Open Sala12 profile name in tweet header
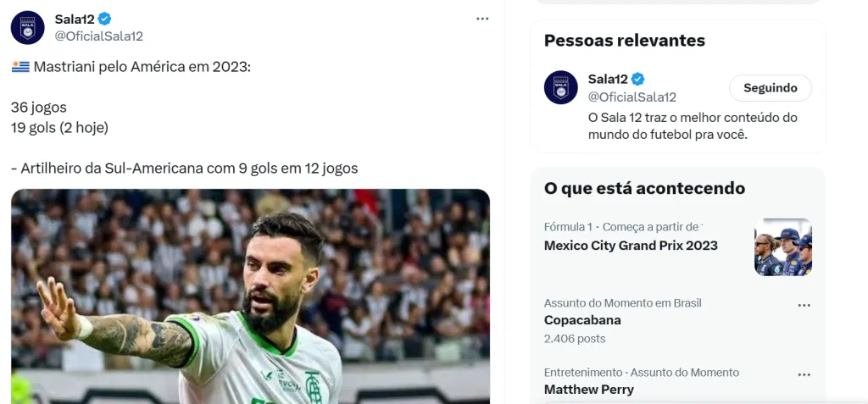 coord(75,19)
